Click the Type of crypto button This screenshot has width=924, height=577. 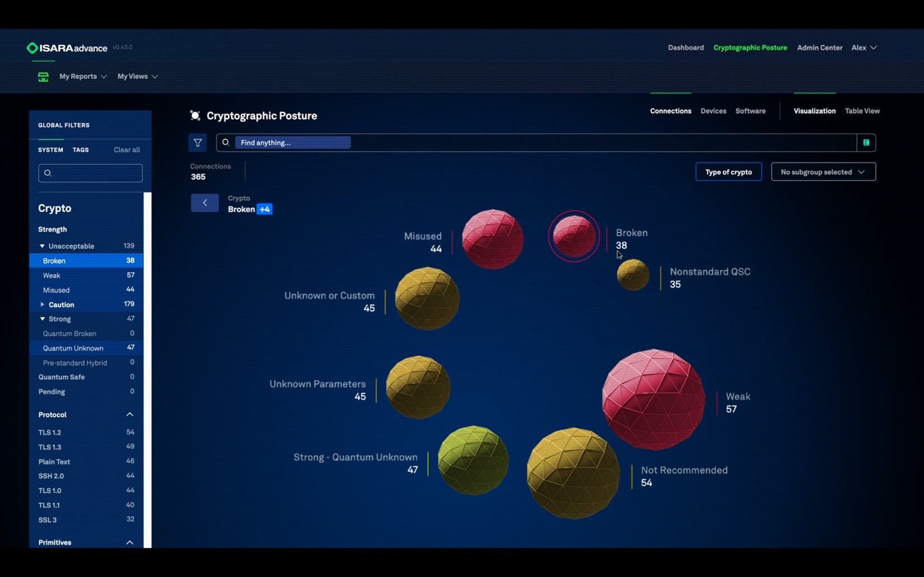tap(728, 172)
